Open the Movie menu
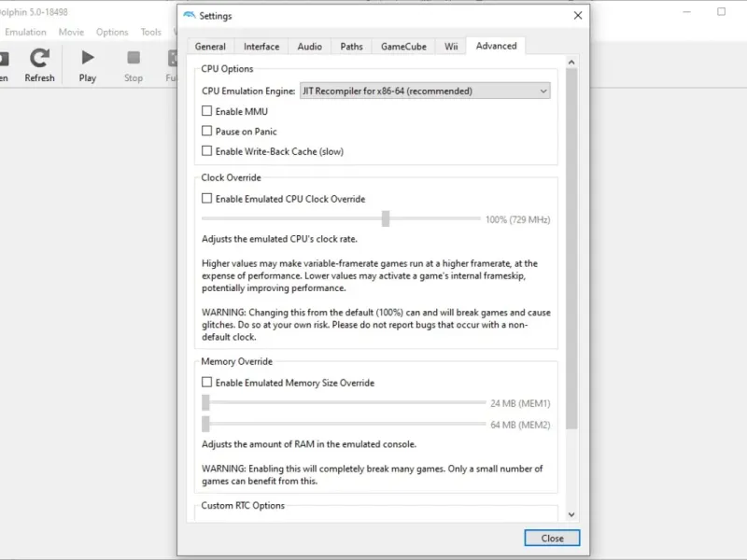Viewport: 747px width, 560px height. point(72,32)
